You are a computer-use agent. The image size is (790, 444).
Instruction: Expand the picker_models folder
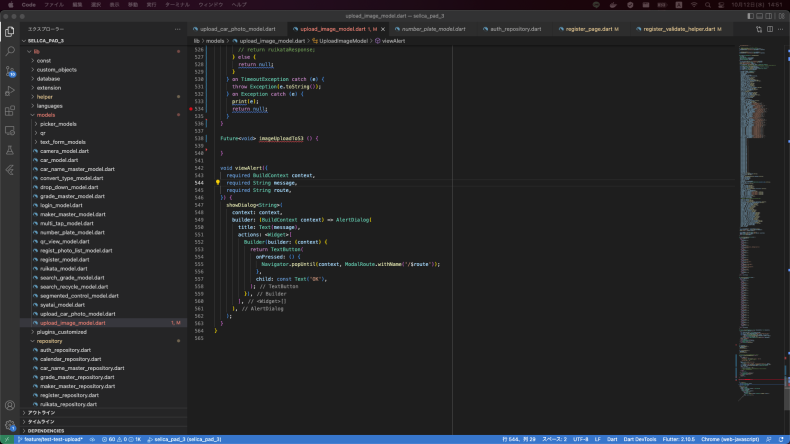coord(58,124)
